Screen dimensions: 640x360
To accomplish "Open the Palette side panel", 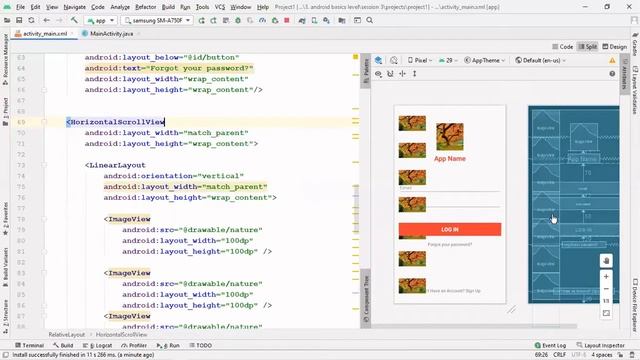I will (x=366, y=70).
